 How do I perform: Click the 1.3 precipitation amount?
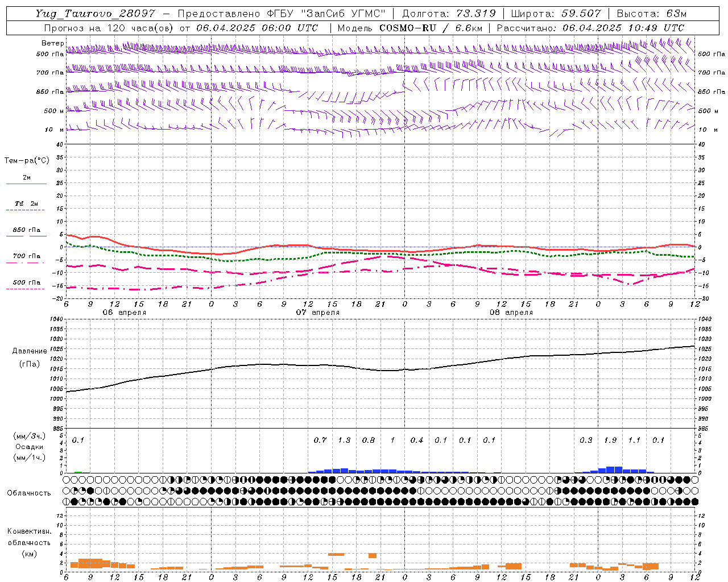click(x=344, y=440)
